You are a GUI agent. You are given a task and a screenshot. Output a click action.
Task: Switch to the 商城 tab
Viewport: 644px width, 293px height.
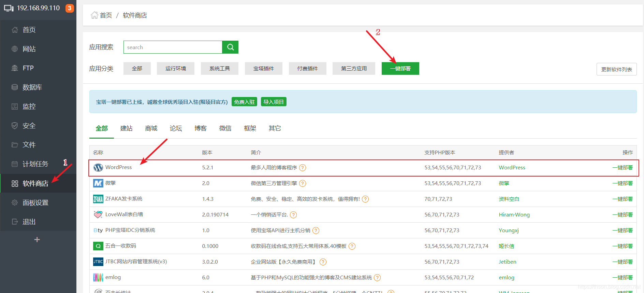pos(151,128)
